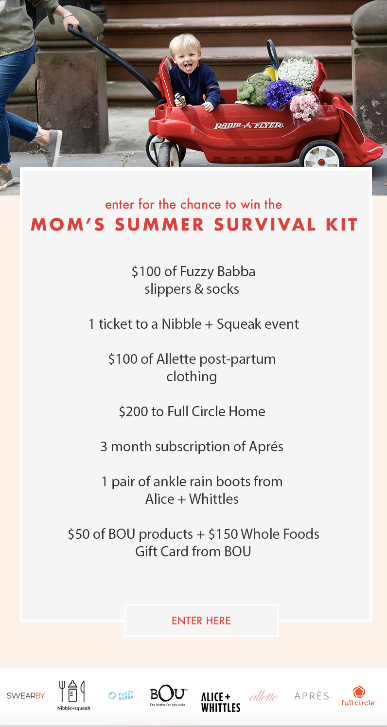Open the SwearBy logo
The width and height of the screenshot is (387, 727).
tap(26, 695)
